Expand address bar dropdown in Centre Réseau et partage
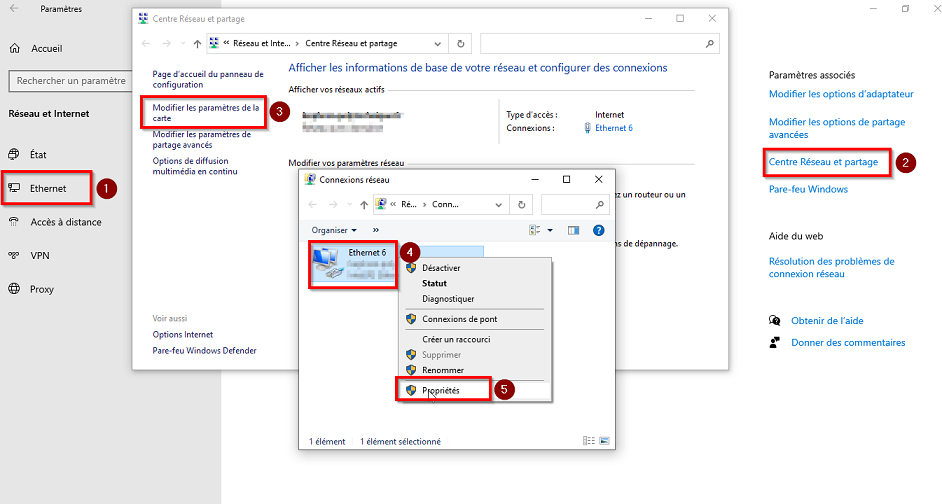This screenshot has height=504, width=942. [437, 44]
